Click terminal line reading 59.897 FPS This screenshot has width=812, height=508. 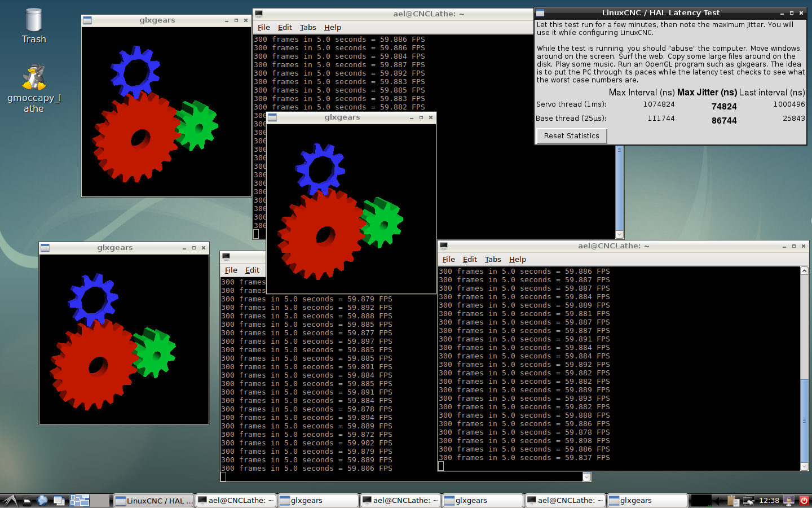pyautogui.click(x=307, y=341)
